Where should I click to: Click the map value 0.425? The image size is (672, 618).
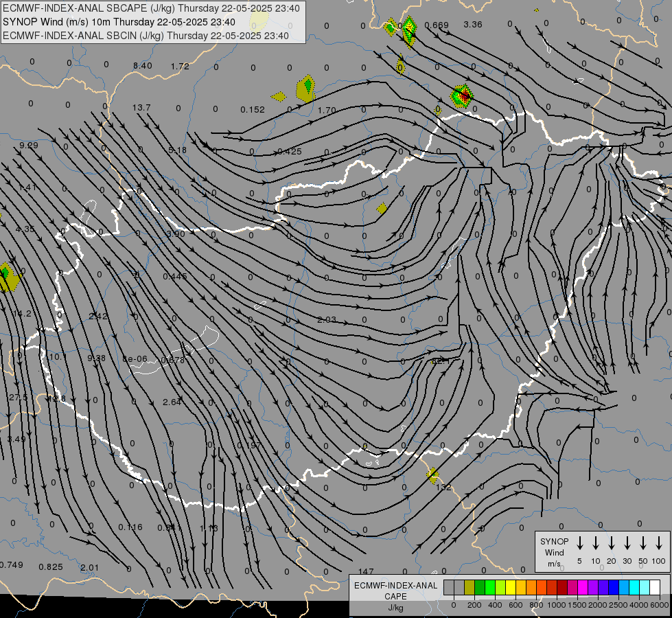click(x=290, y=151)
